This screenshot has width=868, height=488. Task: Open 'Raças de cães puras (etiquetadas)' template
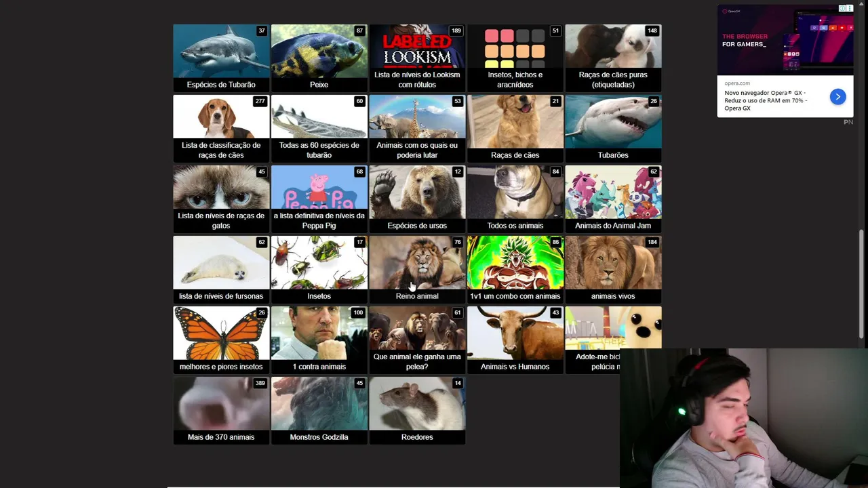[613, 58]
